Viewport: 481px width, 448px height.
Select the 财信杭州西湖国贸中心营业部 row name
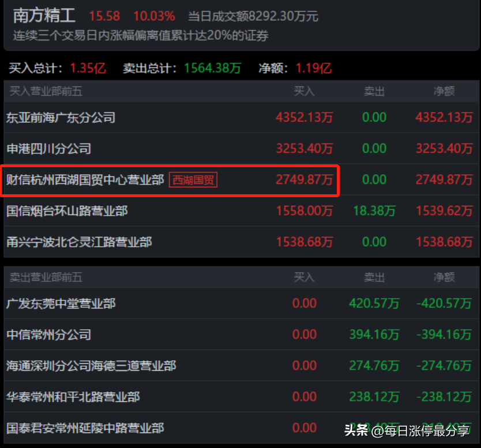pos(85,180)
